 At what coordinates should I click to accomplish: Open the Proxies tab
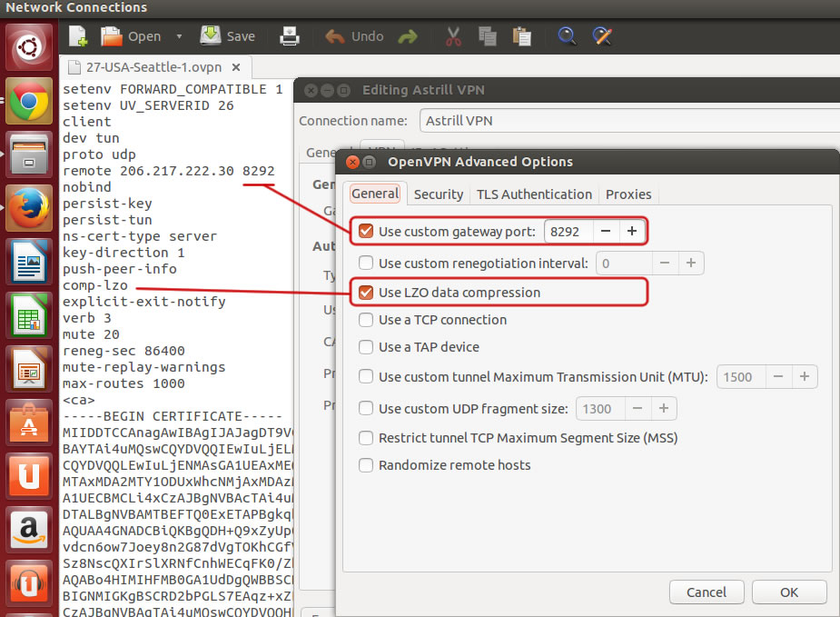[x=628, y=194]
